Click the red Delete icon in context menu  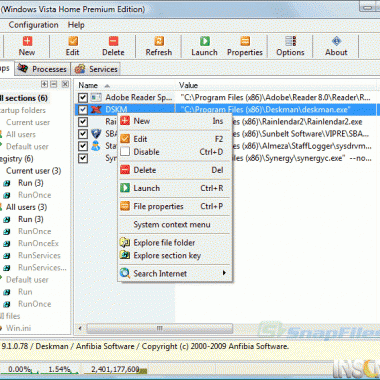[x=125, y=170]
